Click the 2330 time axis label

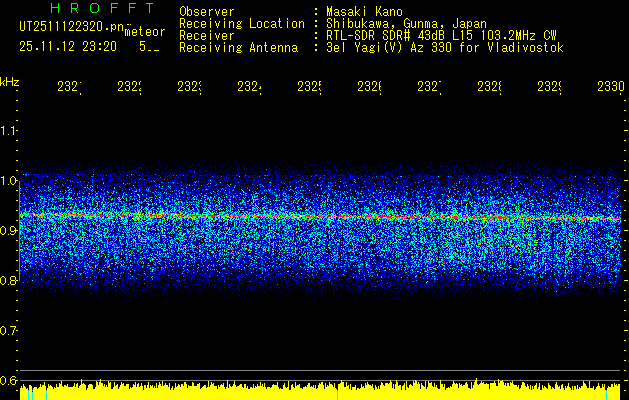coord(611,87)
